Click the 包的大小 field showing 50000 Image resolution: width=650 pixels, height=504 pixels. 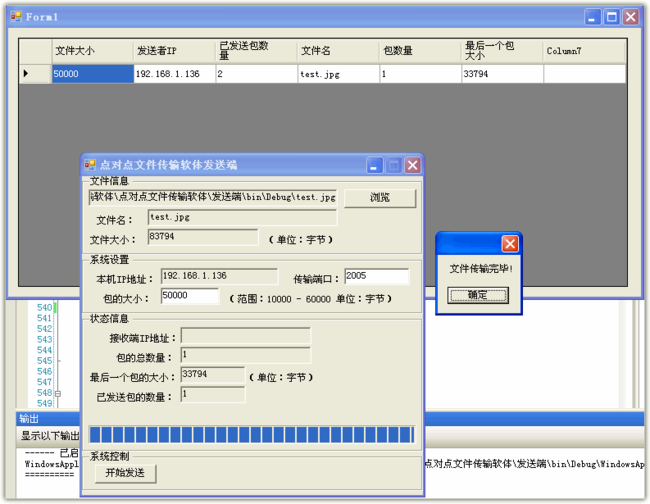190,296
